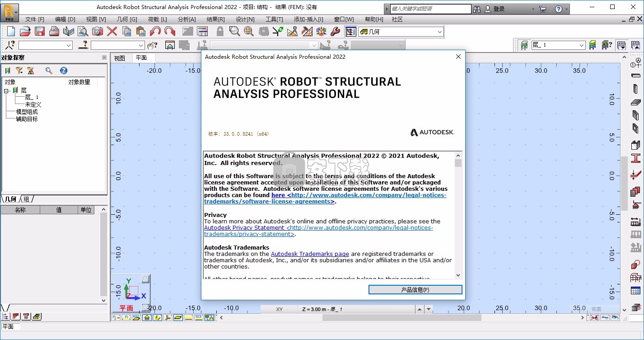Click the story icon left of 层_ 1
This screenshot has height=340, width=644.
pyautogui.click(x=524, y=45)
